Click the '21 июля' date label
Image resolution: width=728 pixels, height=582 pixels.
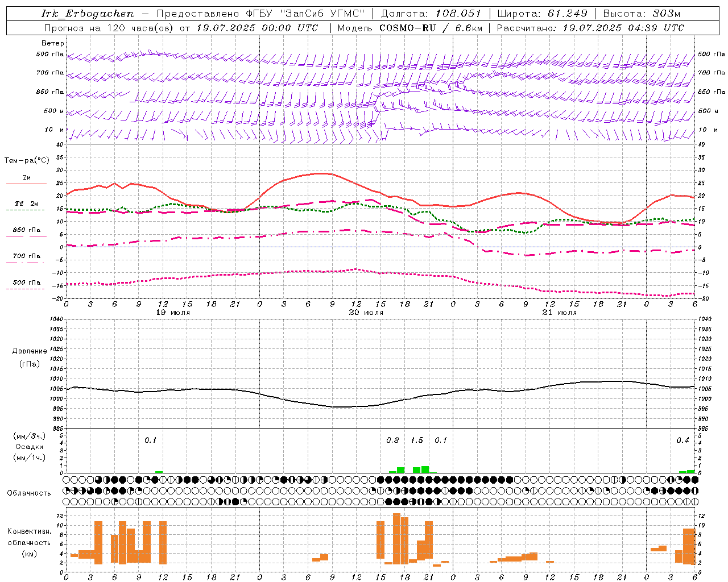(x=560, y=313)
